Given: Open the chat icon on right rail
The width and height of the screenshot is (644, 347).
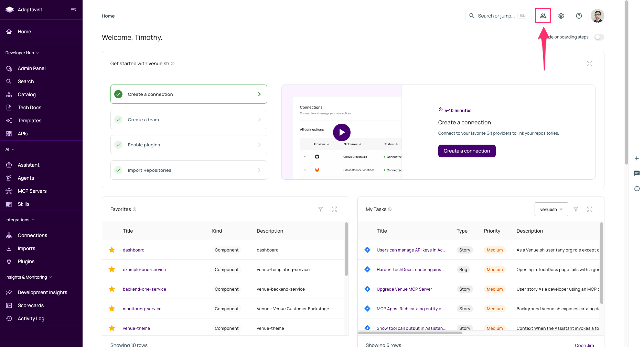Looking at the screenshot, I should coord(637,173).
